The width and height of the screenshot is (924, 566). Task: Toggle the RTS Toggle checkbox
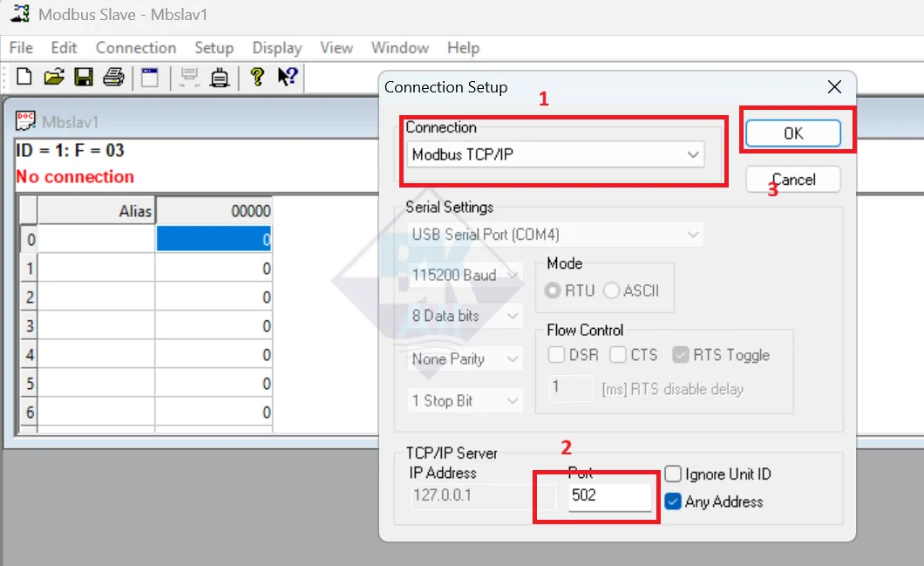(x=681, y=355)
